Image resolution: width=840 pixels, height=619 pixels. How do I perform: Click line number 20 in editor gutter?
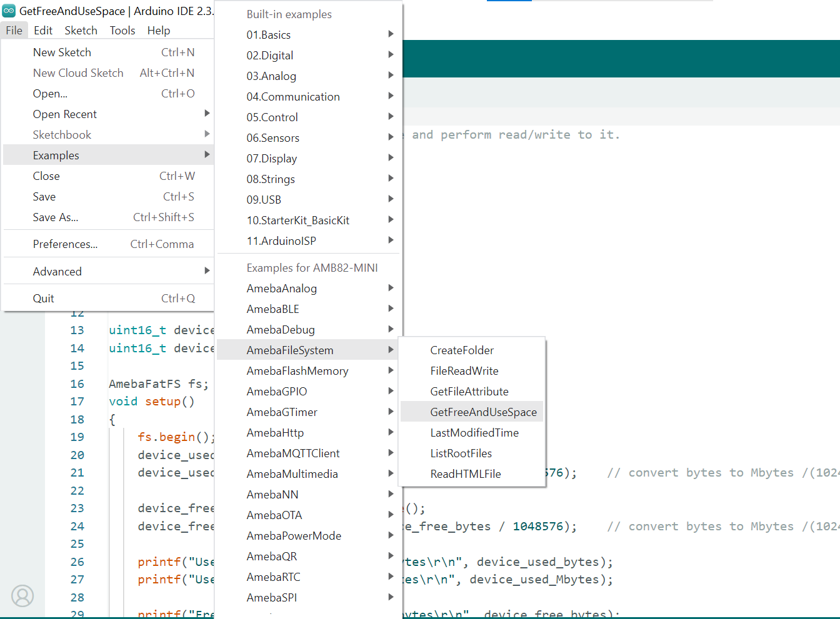[77, 455]
